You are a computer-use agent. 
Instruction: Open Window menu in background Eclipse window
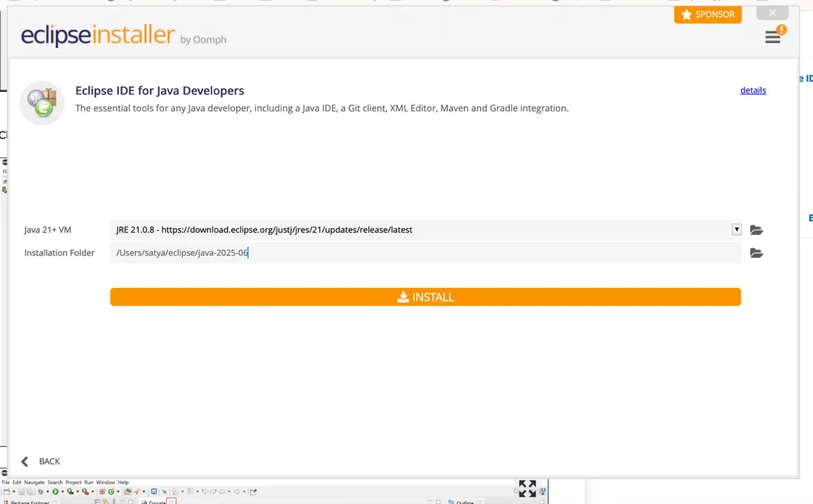[105, 482]
